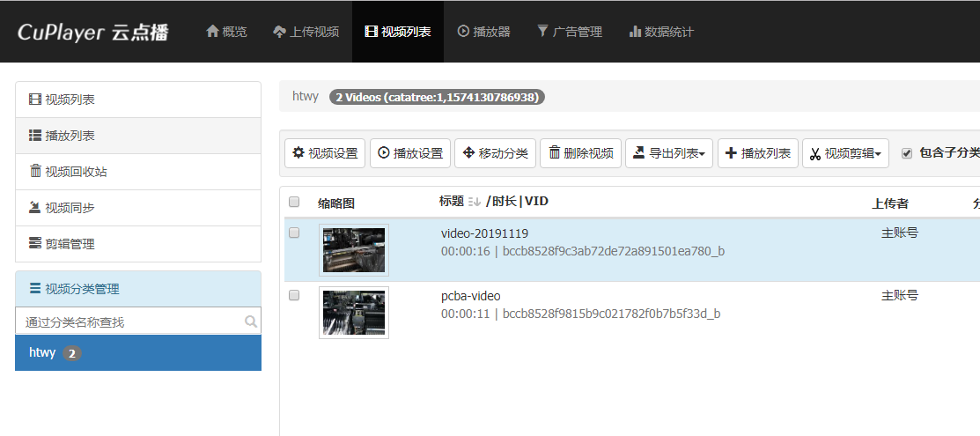Click the video-20191119 title
Image resolution: width=980 pixels, height=436 pixels.
(485, 233)
